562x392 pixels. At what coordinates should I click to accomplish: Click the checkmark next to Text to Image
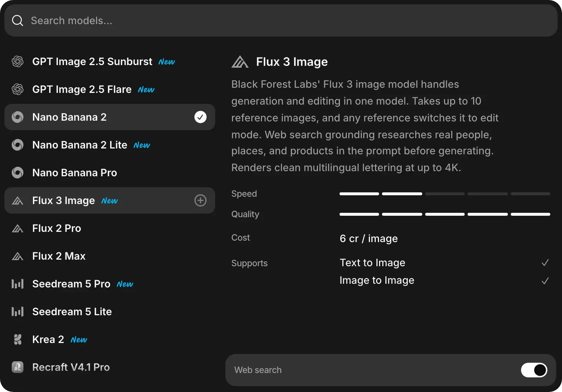pyautogui.click(x=545, y=263)
